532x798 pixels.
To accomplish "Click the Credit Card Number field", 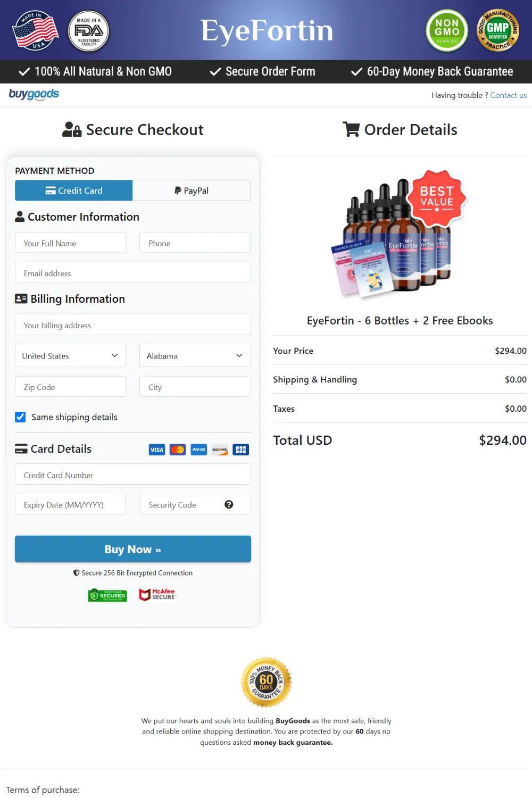I will (133, 475).
